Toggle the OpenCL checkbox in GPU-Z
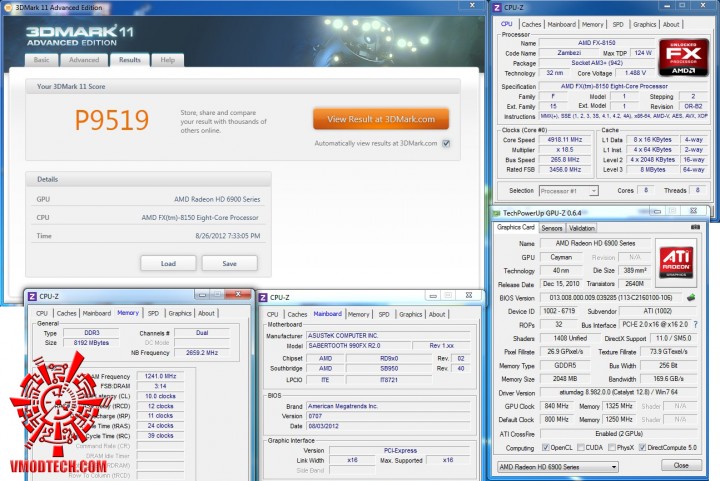Image resolution: width=720 pixels, height=481 pixels. coord(546,447)
